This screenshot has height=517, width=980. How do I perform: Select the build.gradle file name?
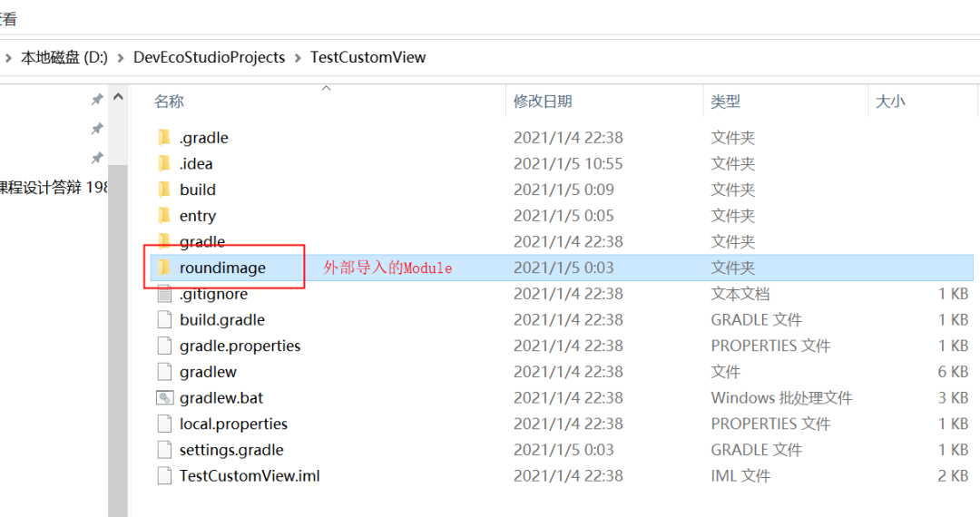(x=222, y=319)
